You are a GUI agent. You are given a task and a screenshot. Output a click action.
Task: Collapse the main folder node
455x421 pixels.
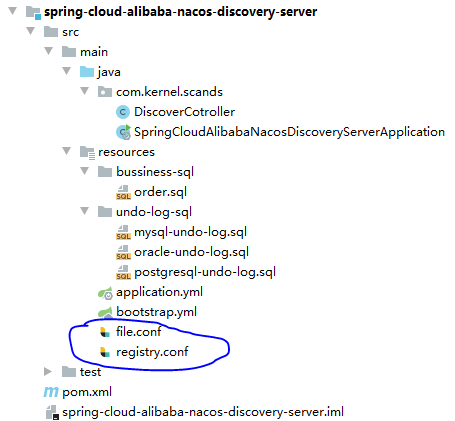[49, 51]
